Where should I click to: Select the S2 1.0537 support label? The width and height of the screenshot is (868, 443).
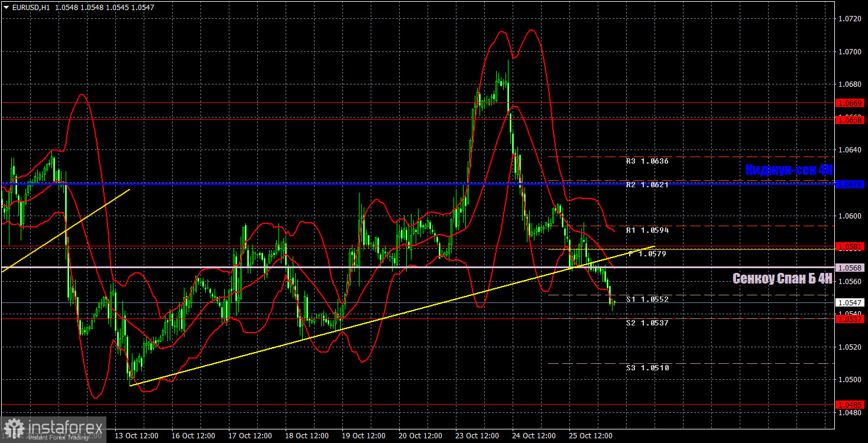tap(647, 323)
